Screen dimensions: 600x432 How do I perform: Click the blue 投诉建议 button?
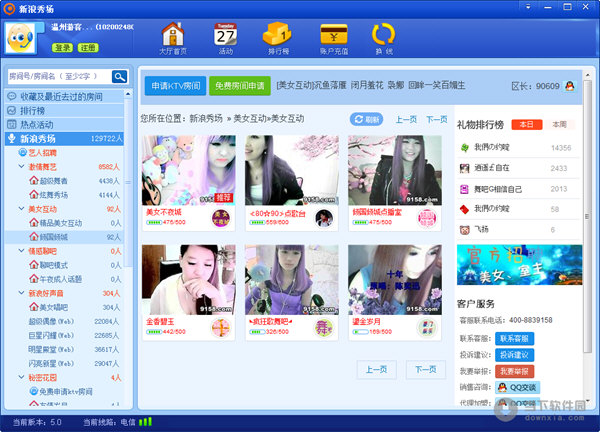pos(514,355)
